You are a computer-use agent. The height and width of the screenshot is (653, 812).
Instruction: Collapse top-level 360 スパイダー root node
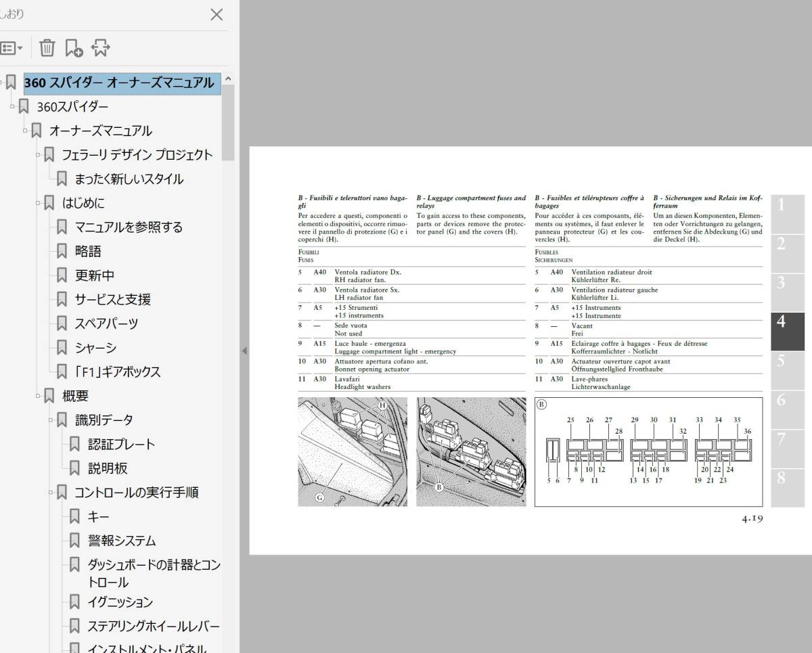[1, 83]
